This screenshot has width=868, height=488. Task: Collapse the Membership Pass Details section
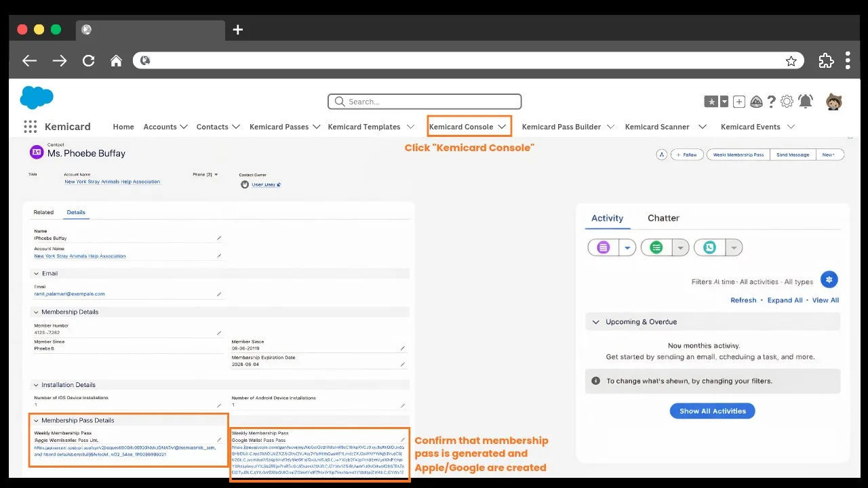tap(37, 420)
